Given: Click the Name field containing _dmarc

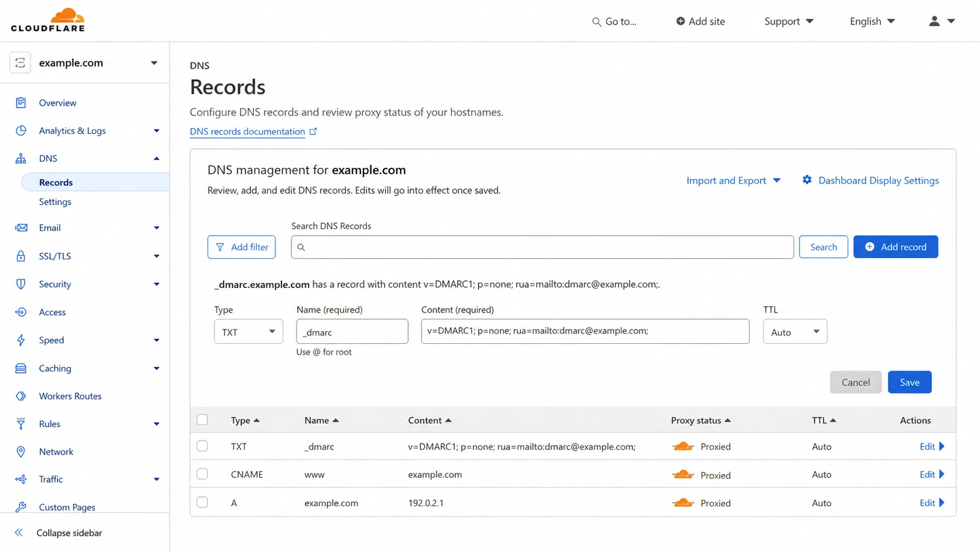Looking at the screenshot, I should 352,331.
